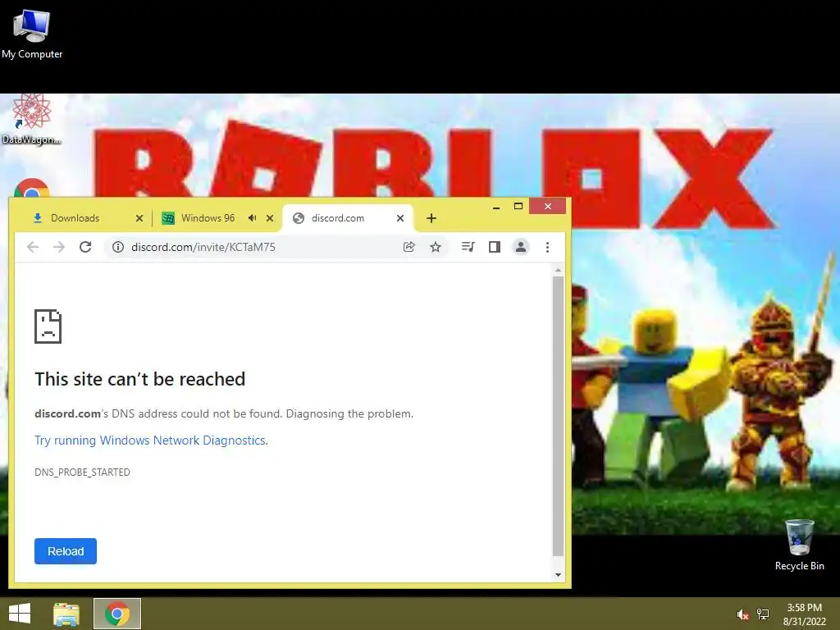
Task: View site information icon in address bar
Action: click(x=118, y=247)
